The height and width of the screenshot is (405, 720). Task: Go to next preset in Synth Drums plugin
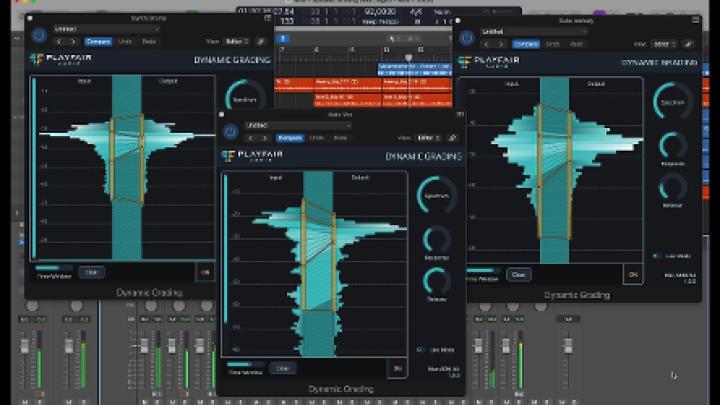pyautogui.click(x=73, y=41)
